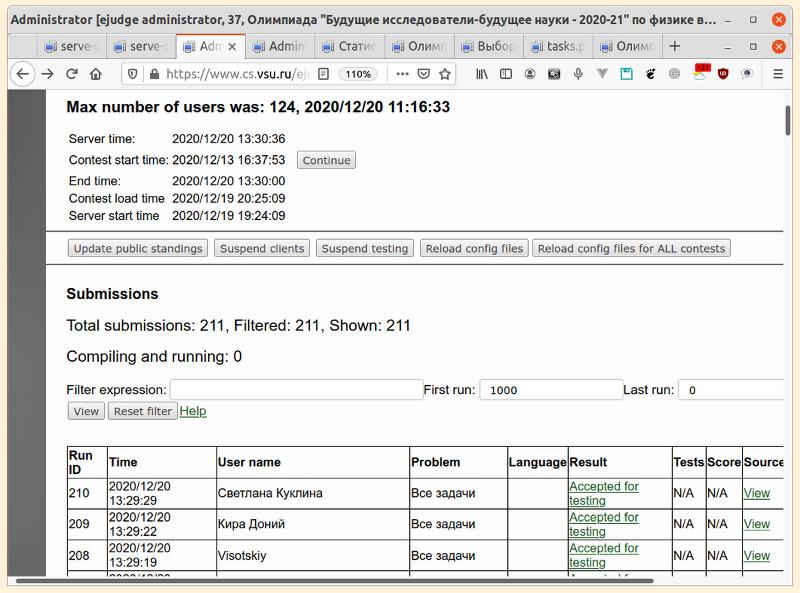Viewport: 800px width, 593px height.
Task: Reload the current page
Action: (x=72, y=73)
